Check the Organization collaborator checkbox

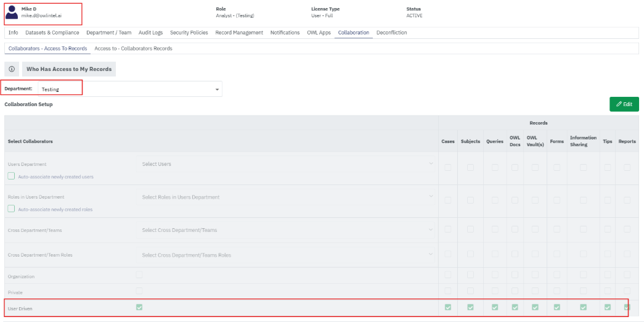[x=139, y=275]
